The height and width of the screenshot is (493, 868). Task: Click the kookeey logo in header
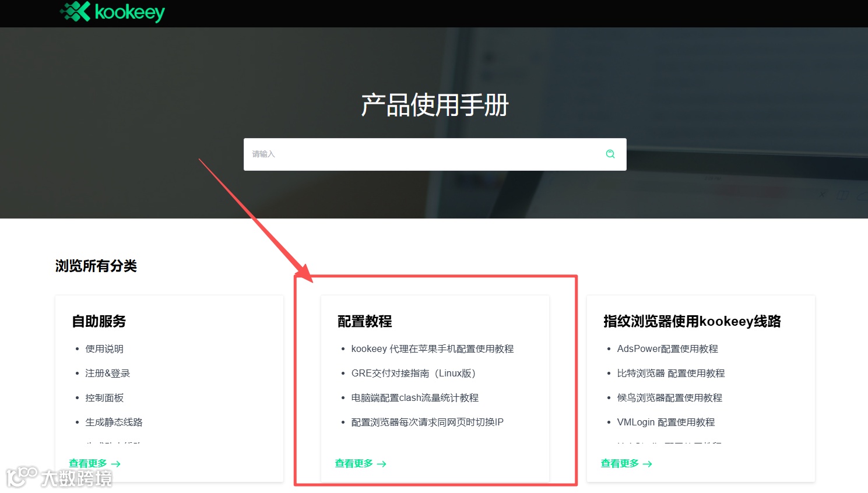pyautogui.click(x=113, y=12)
